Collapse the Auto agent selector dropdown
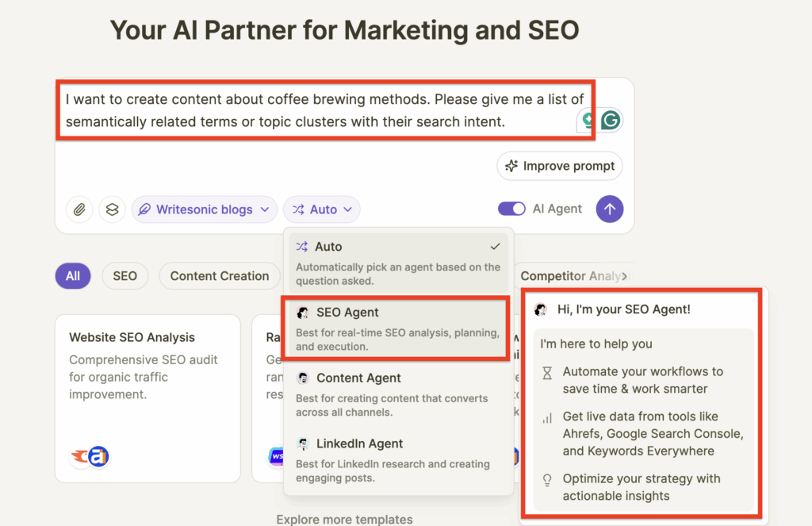Image resolution: width=812 pixels, height=526 pixels. tap(322, 209)
